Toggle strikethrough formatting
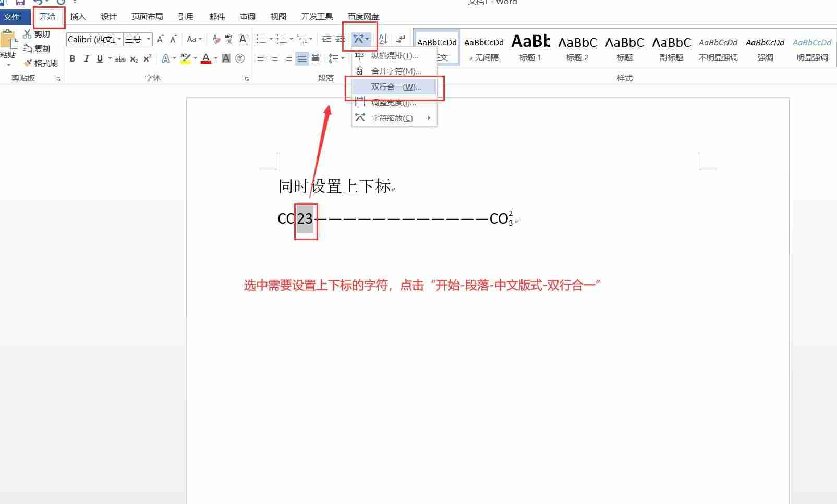Screen dimensions: 837x504 (120, 58)
